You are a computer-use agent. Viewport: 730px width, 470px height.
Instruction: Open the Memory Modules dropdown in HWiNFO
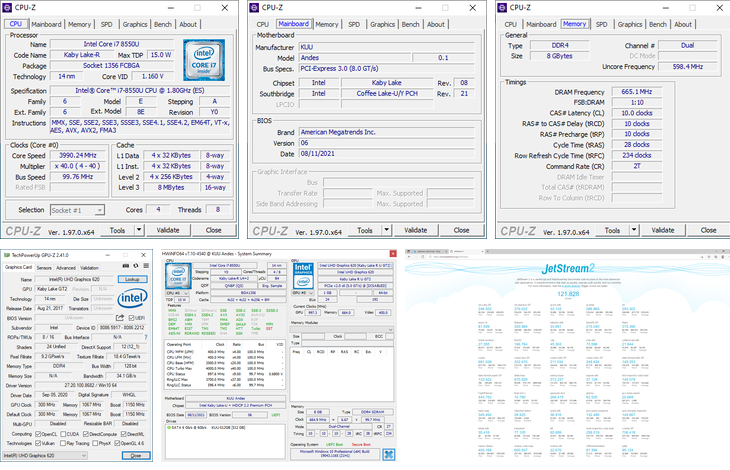(x=342, y=329)
